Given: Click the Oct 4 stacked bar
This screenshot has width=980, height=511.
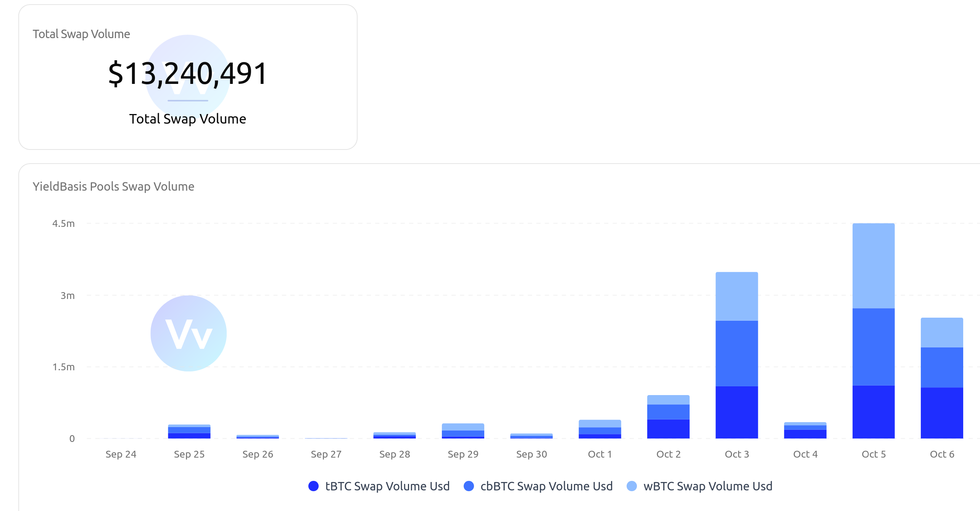Looking at the screenshot, I should [x=805, y=431].
